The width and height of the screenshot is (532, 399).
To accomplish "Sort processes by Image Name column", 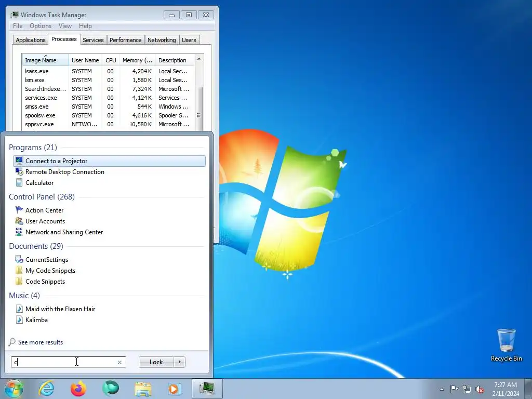I will coord(46,60).
